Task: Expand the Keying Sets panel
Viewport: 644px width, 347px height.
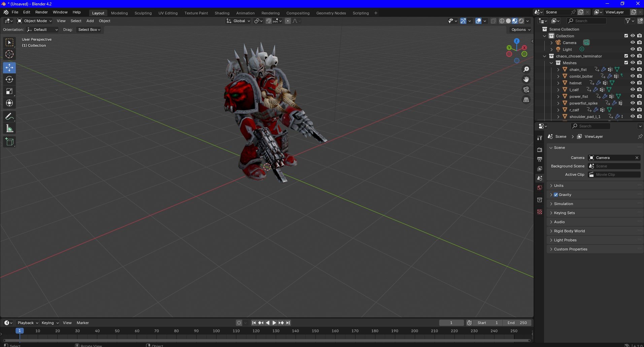Action: click(x=595, y=213)
